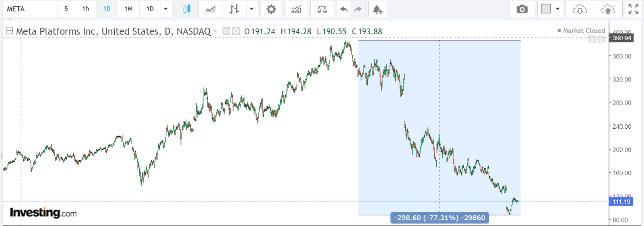
Task: Save chart layout to cloud
Action: [608, 9]
